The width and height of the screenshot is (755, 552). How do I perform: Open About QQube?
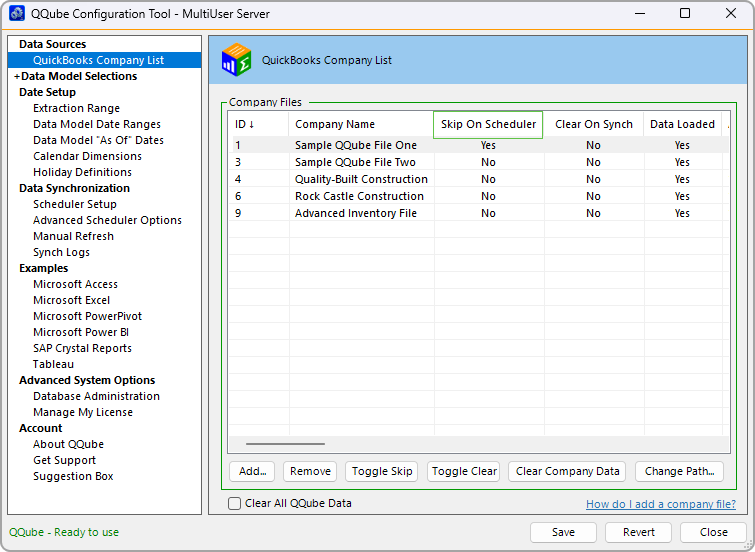point(68,444)
